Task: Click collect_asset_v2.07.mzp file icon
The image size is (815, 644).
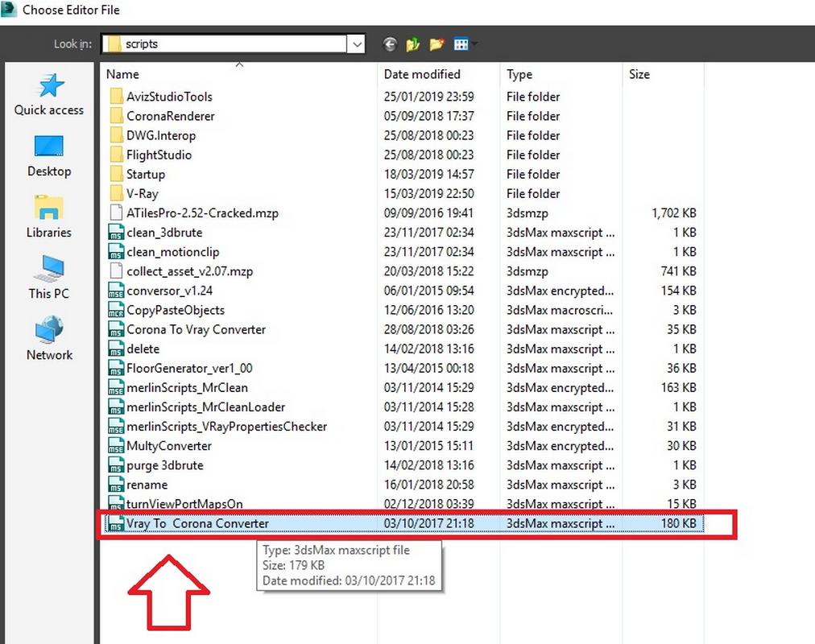Action: coord(117,271)
